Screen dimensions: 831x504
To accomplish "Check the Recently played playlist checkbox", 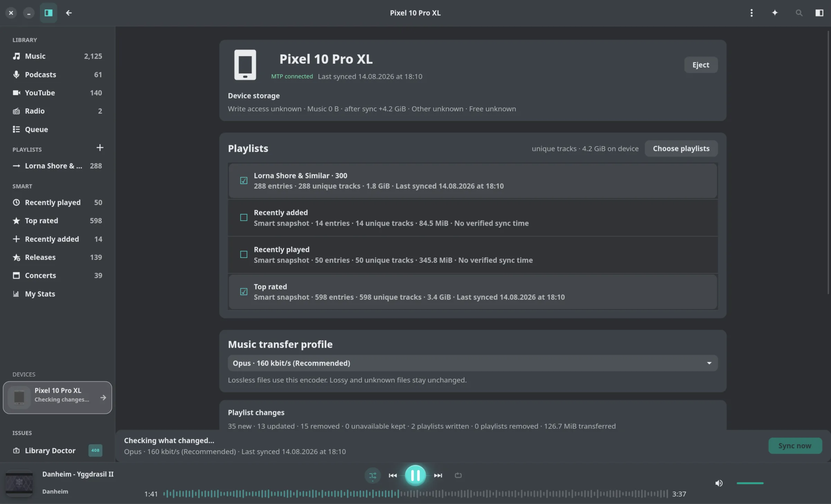I will click(x=244, y=254).
